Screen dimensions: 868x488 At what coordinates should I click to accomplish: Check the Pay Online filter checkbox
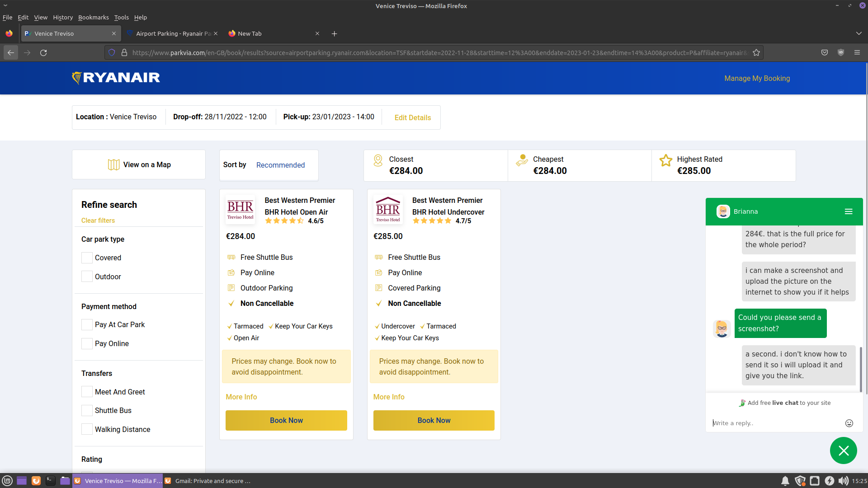(87, 344)
